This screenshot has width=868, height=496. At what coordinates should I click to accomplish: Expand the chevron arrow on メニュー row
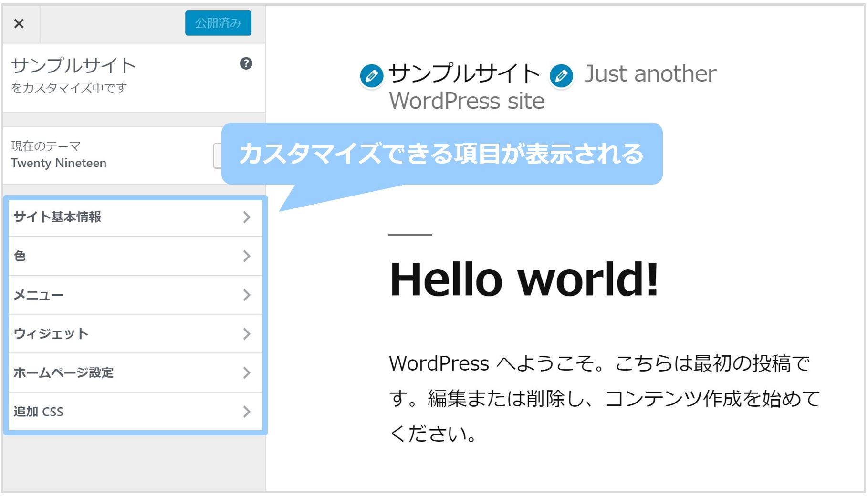point(247,295)
